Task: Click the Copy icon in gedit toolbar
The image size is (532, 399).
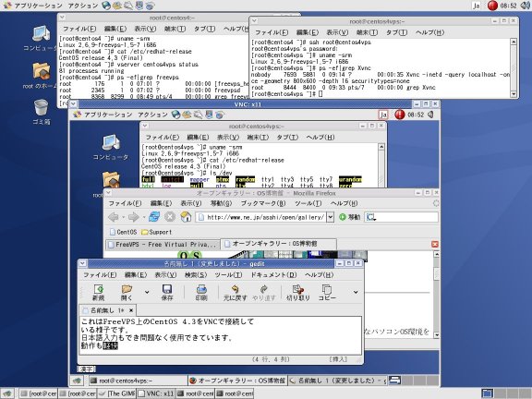Action: [x=327, y=292]
